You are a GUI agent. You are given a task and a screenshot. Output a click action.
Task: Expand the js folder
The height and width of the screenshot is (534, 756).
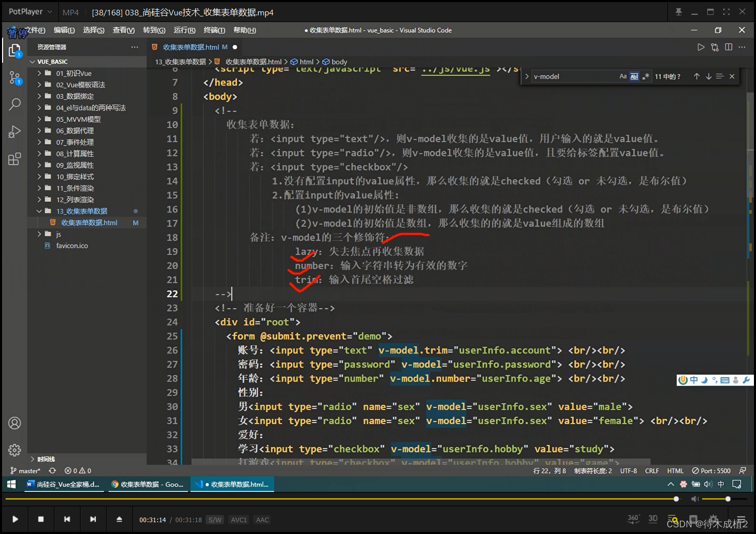(58, 234)
